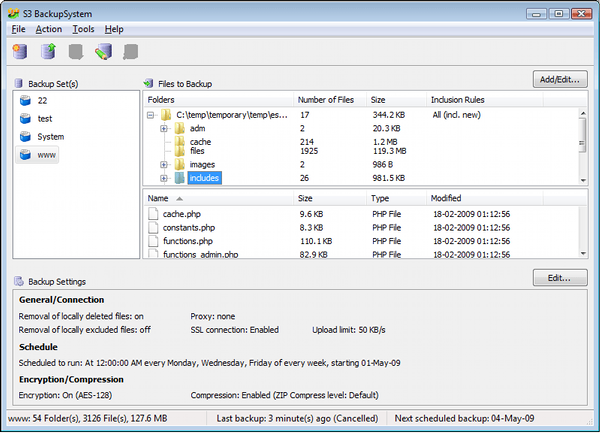Viewport: 600px width, 433px height.
Task: Click the constants.php file icon
Action: pos(153,228)
